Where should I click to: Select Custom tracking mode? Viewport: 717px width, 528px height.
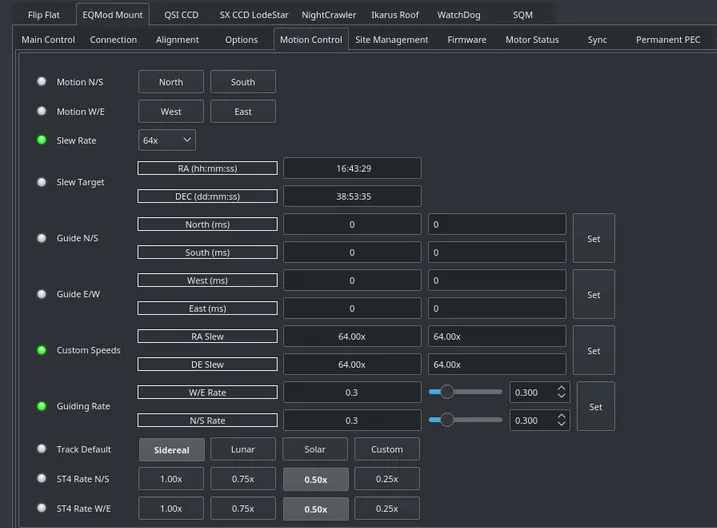tap(387, 449)
